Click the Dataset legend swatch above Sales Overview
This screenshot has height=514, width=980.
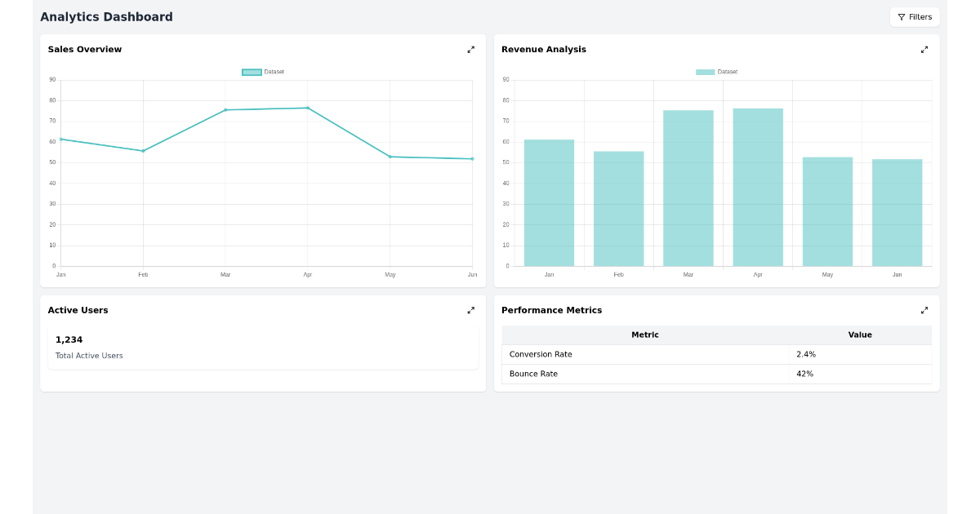coord(250,71)
